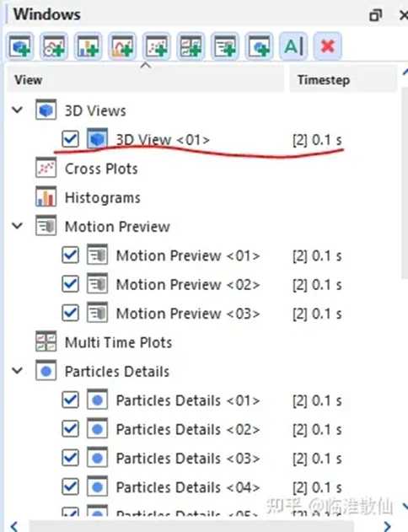
Task: Uncheck the 3D View <01> checkbox
Action: point(71,139)
